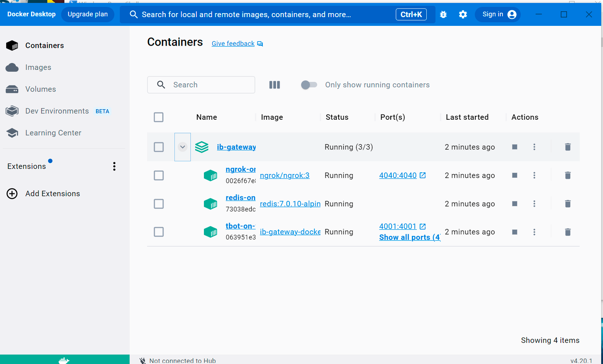Open Extensions three-dot menu

click(x=114, y=166)
